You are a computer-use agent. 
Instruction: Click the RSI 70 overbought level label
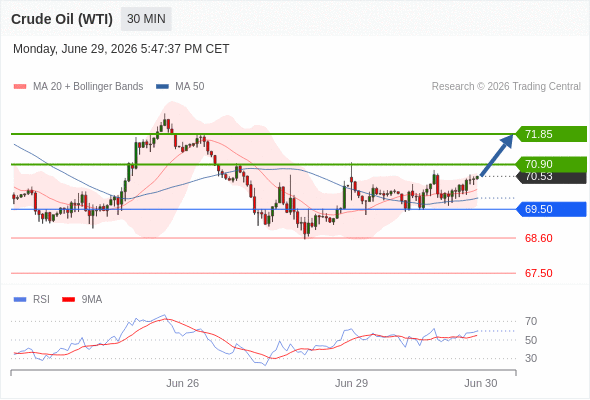531,321
